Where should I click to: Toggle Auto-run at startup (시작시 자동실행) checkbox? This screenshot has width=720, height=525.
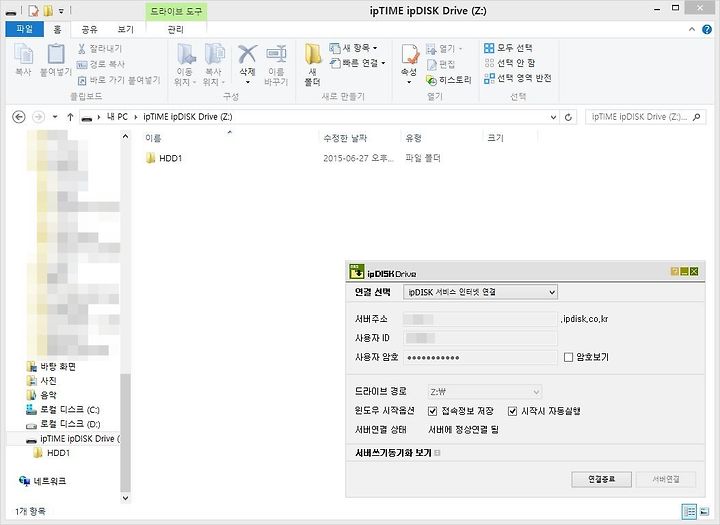pos(512,411)
